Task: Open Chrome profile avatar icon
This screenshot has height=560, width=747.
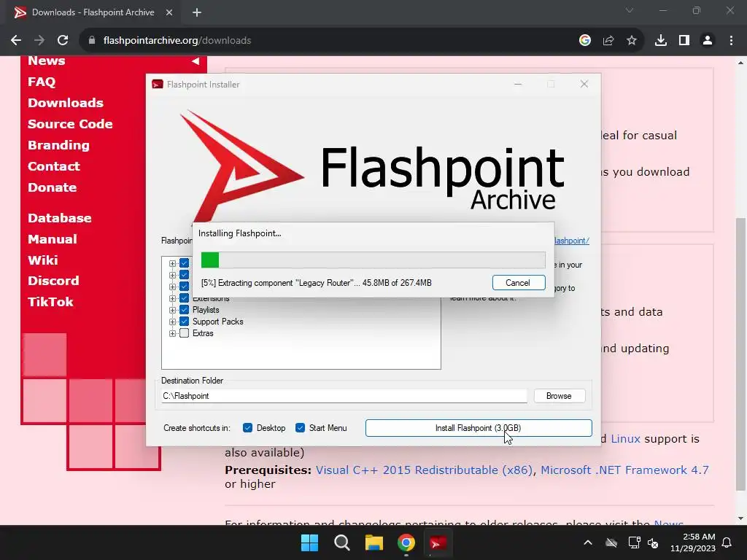Action: (x=708, y=41)
